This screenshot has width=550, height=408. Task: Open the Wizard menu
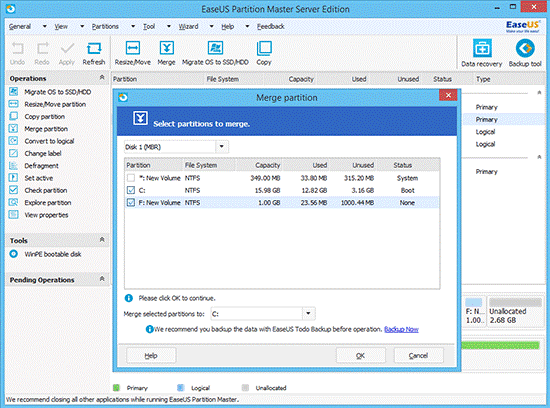point(188,26)
